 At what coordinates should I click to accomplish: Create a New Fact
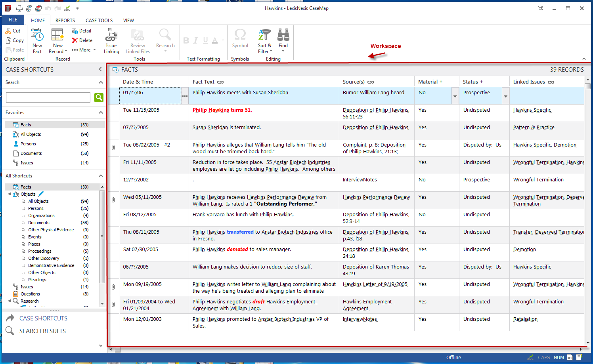(x=37, y=41)
